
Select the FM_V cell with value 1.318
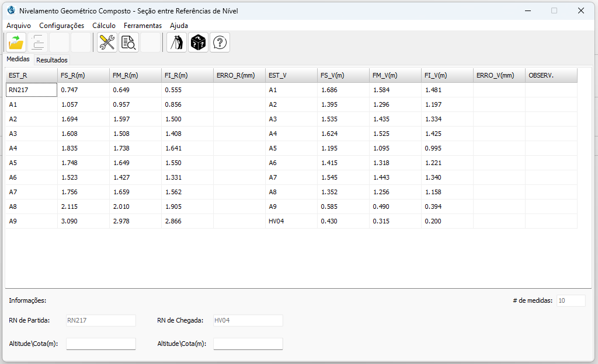tap(395, 163)
